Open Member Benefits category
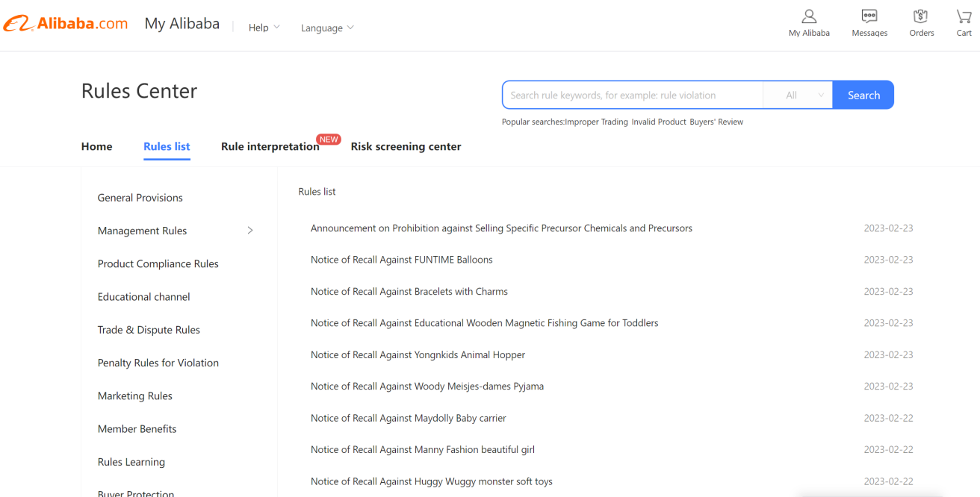This screenshot has height=497, width=980. coord(137,428)
